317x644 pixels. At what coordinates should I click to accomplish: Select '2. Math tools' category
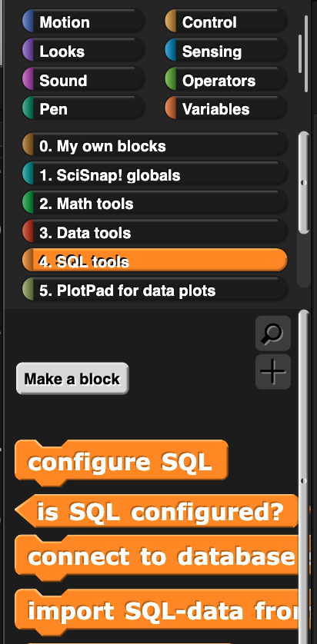[155, 204]
